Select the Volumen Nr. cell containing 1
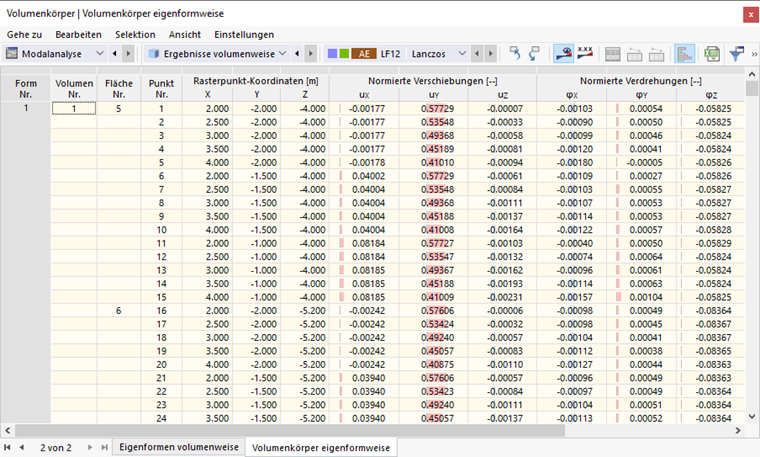Viewport: 760px width, 457px height. [74, 109]
